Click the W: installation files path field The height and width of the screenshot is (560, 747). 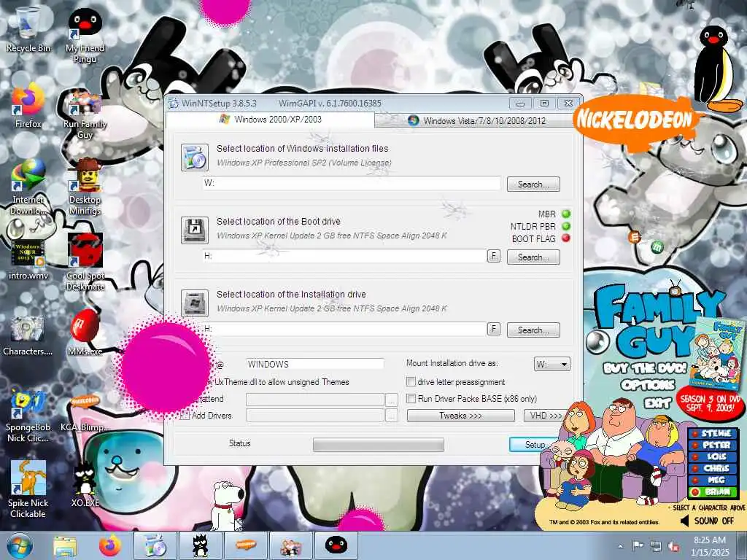pos(352,183)
